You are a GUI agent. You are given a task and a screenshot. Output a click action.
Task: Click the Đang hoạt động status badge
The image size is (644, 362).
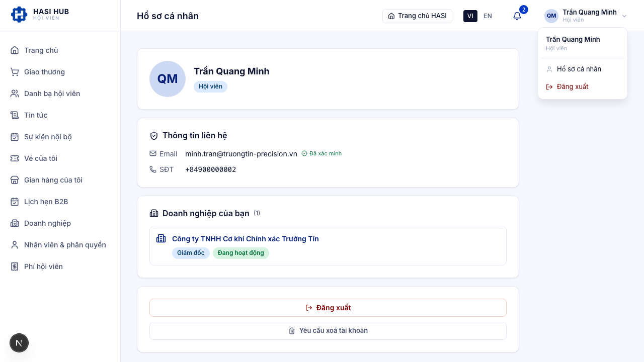click(241, 253)
